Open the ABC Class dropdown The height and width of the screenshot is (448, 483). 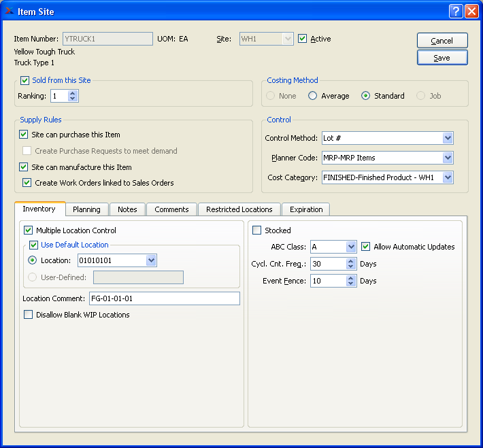[351, 247]
